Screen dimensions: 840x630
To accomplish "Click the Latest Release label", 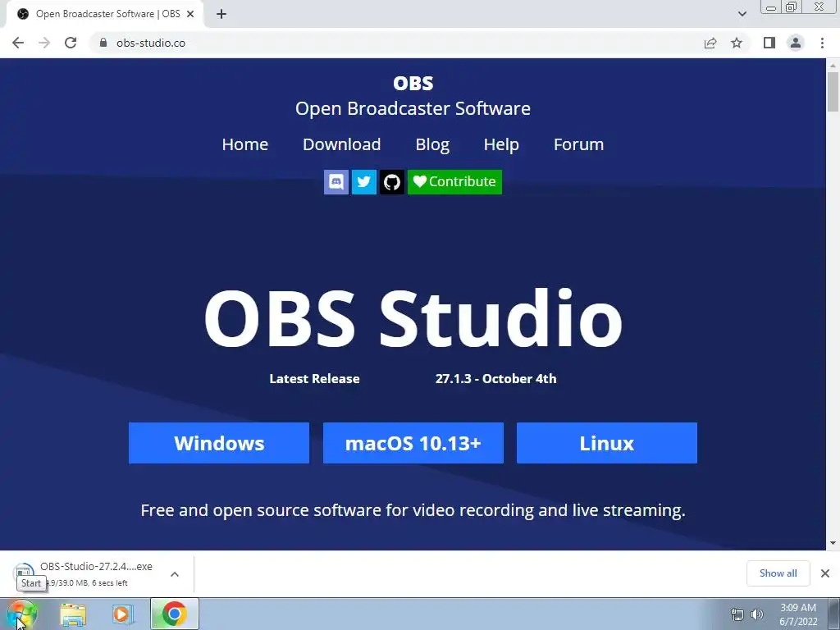I will [314, 379].
